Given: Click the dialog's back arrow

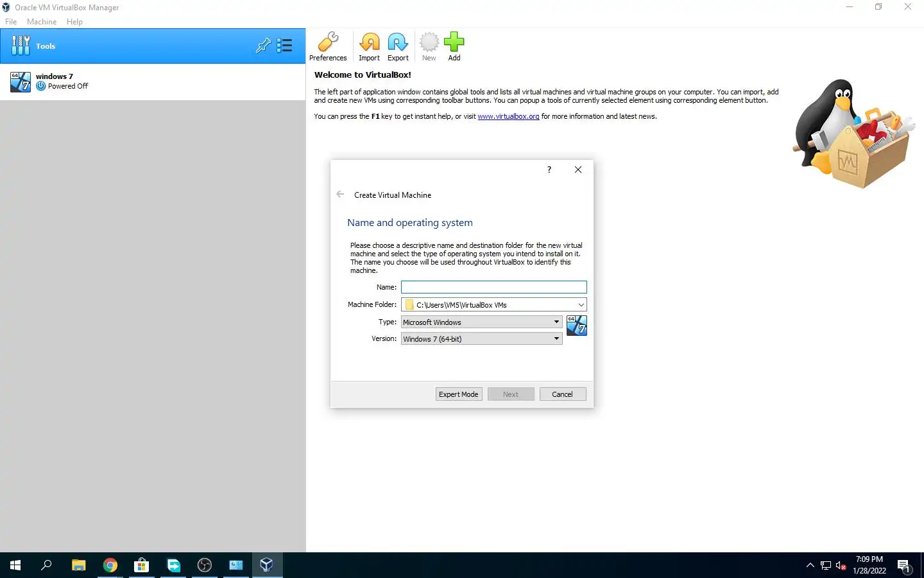Looking at the screenshot, I should [341, 195].
